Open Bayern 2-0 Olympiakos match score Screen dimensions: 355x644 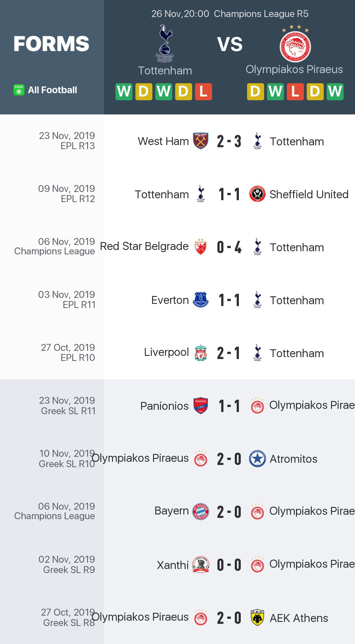coord(229,512)
